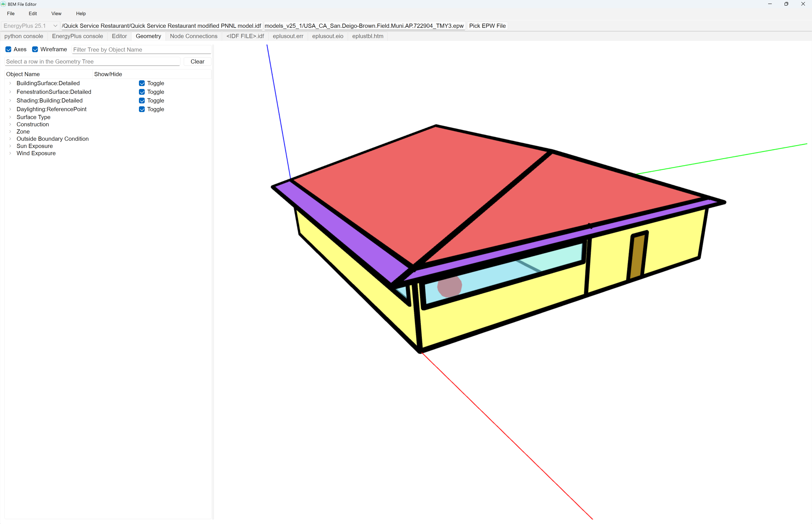Hide Daylighting:ReferencePoint with its Toggle checkbox
Image resolution: width=812 pixels, height=524 pixels.
pyautogui.click(x=142, y=109)
